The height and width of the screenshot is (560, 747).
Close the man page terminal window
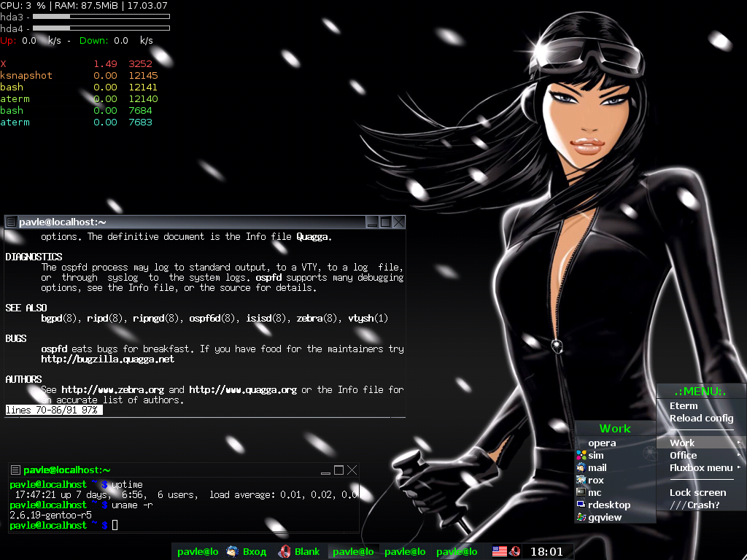pos(399,222)
